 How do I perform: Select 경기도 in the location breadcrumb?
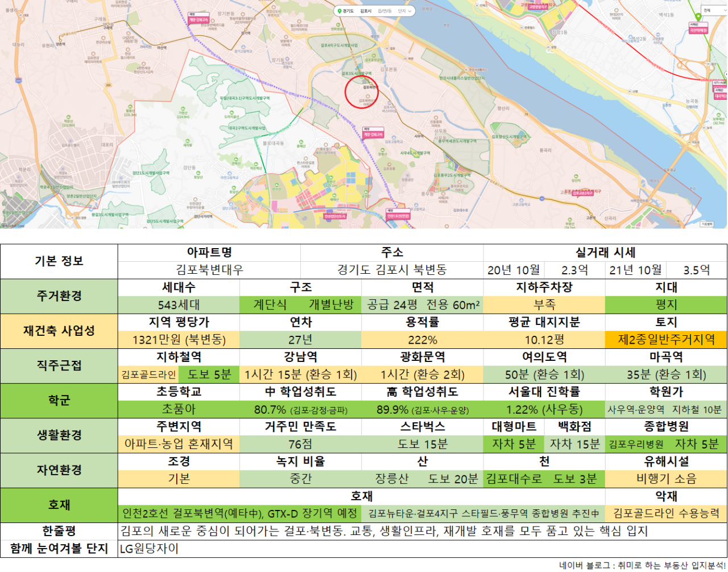(348, 11)
